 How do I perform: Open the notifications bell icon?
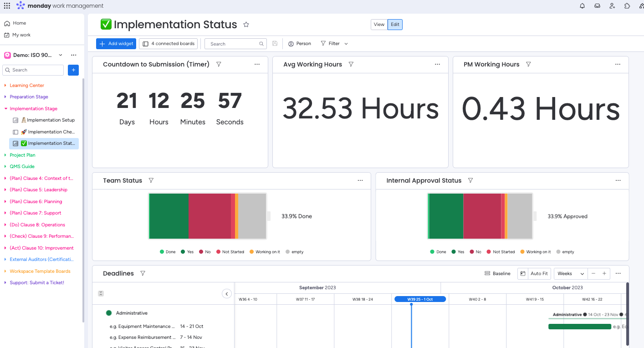582,6
